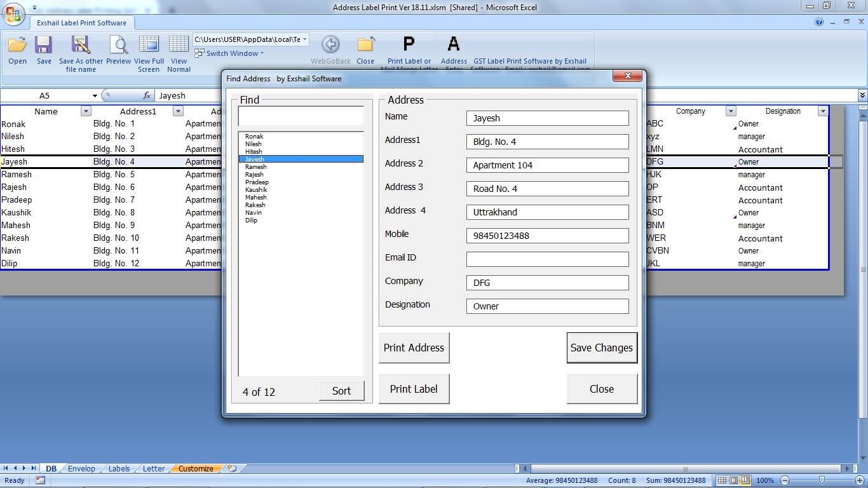Expand the formula bar chevron
Image resolution: width=868 pixels, height=488 pixels.
862,95
